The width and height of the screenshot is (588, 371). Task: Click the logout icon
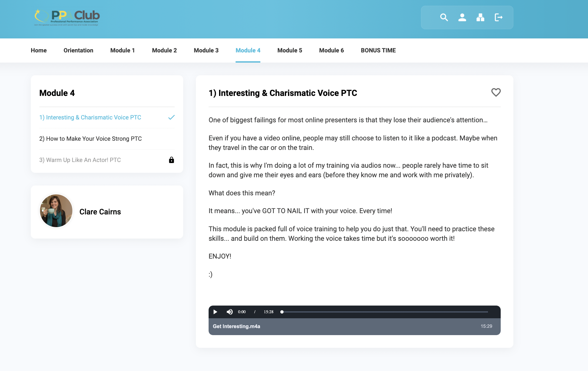pos(498,17)
